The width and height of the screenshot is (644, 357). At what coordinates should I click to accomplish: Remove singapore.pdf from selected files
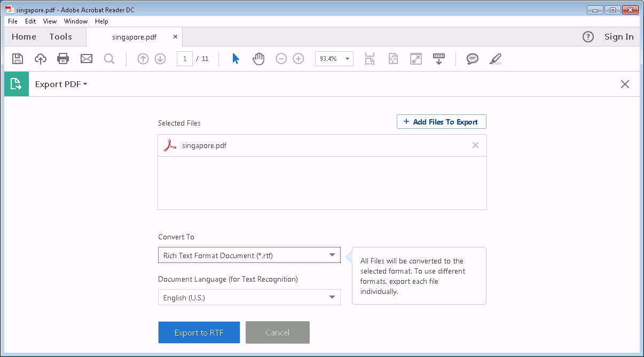coord(475,145)
